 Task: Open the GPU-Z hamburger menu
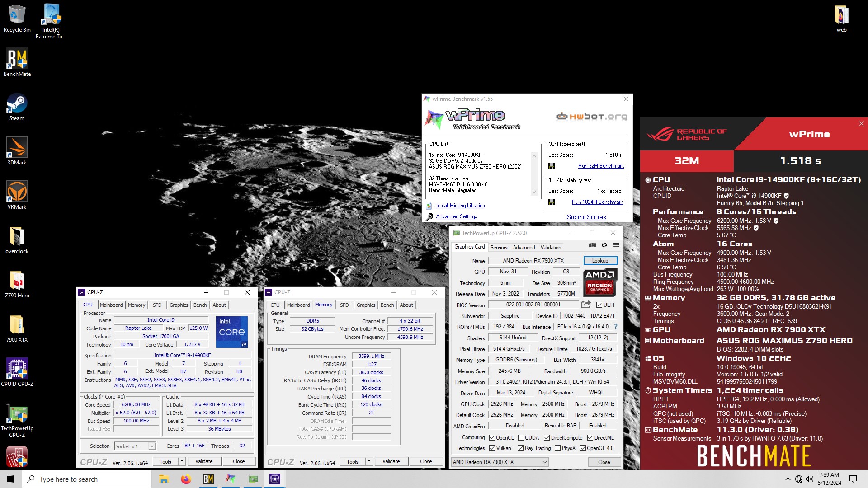point(616,245)
